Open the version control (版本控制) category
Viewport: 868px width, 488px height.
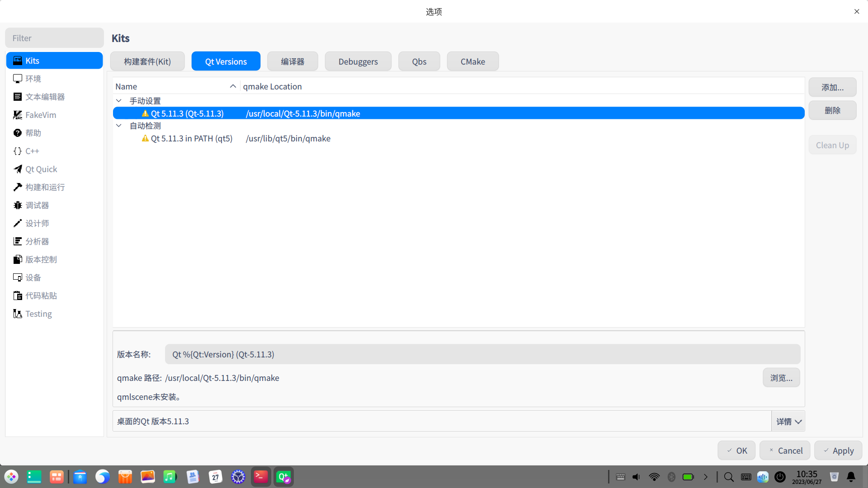[x=41, y=259]
